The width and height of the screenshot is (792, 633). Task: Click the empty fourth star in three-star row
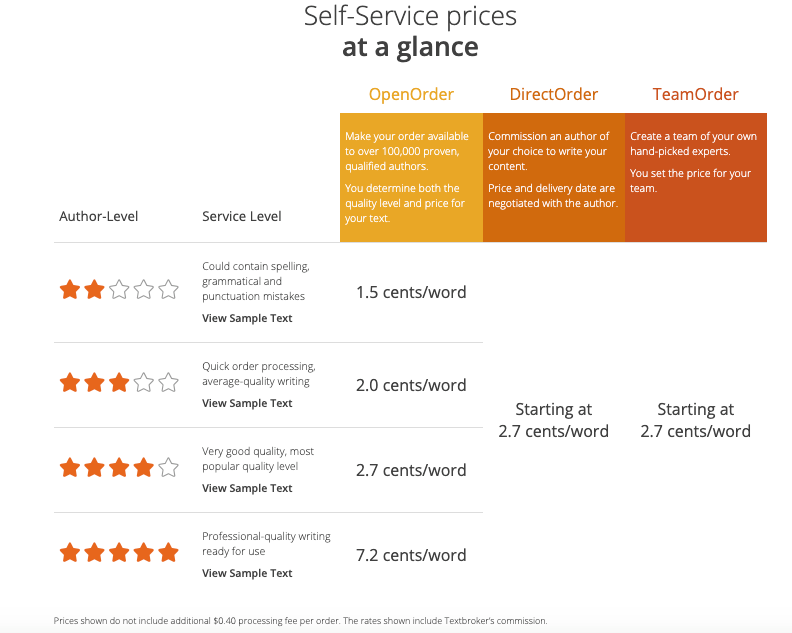coord(144,383)
